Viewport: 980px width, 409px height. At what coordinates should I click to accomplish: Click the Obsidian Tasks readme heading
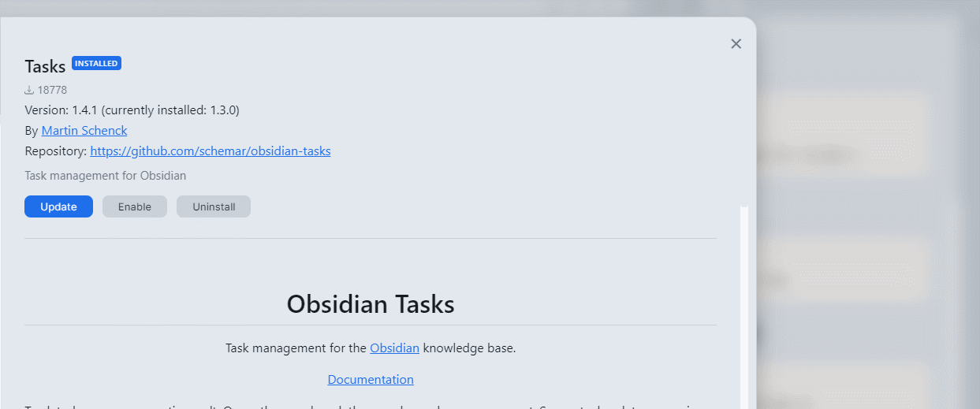click(371, 304)
